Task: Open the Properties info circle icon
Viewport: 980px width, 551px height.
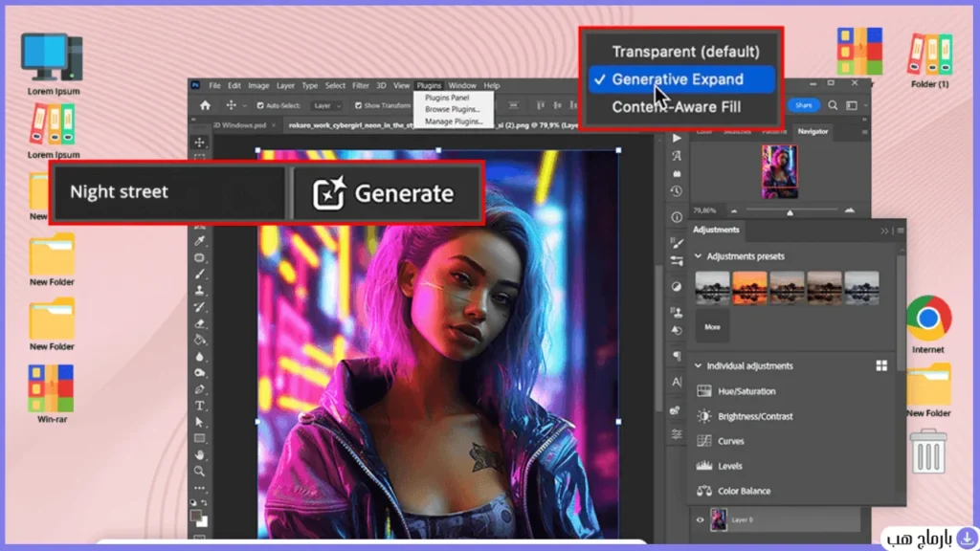Action: click(x=677, y=217)
